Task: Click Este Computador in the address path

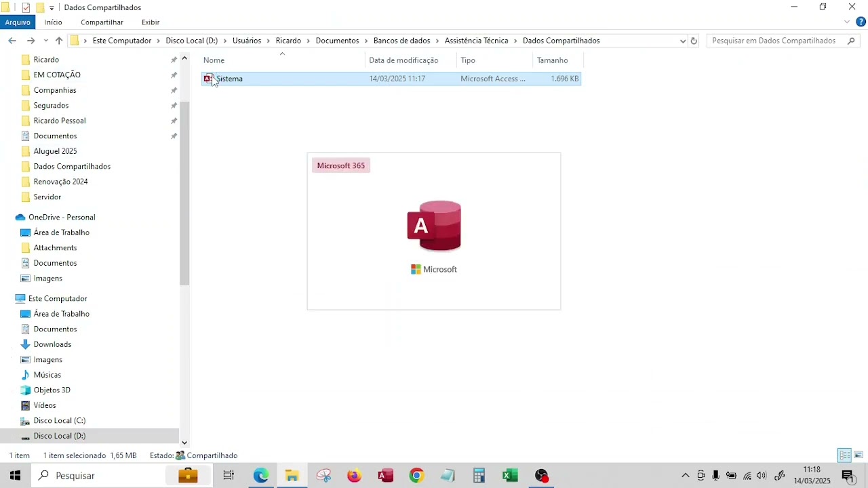Action: (122, 41)
